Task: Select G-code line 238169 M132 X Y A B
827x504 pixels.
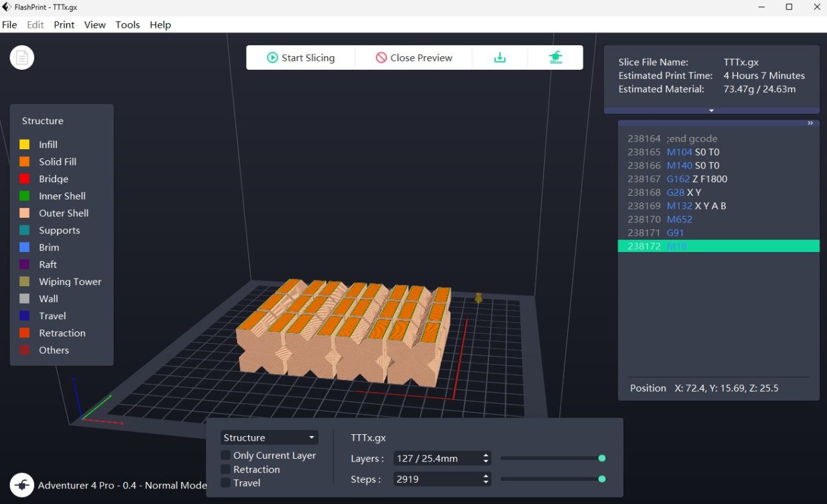Action: click(x=718, y=206)
